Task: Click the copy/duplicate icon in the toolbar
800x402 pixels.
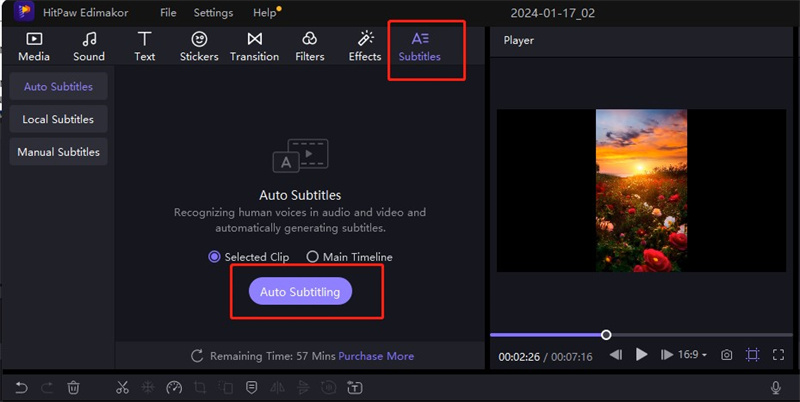Action: (x=226, y=388)
